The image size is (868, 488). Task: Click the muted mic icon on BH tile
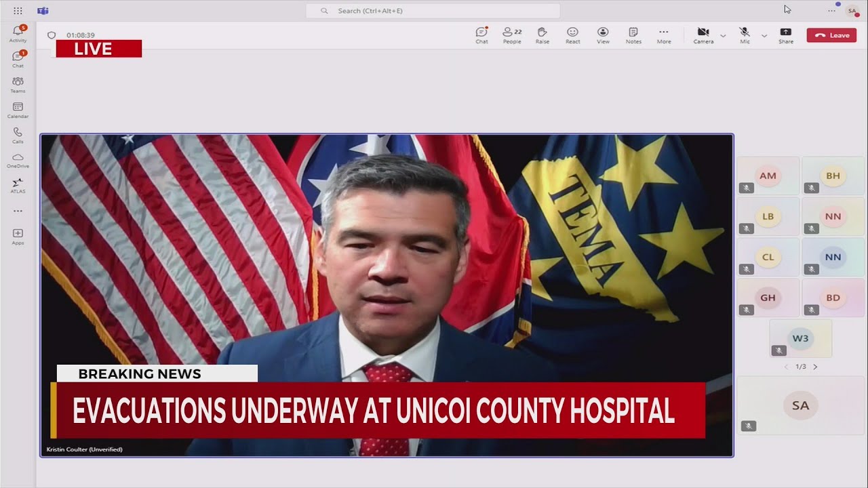pyautogui.click(x=812, y=188)
